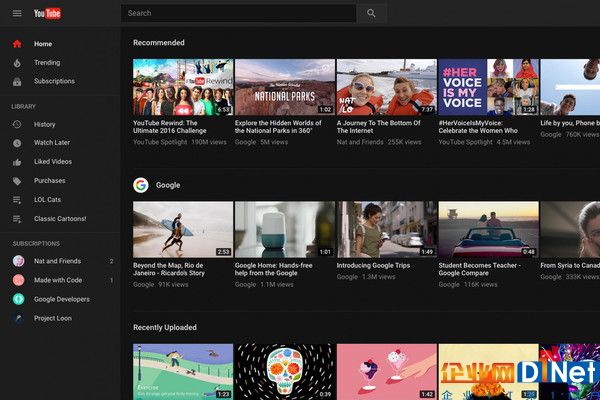Image resolution: width=600 pixels, height=400 pixels.
Task: Play the #HerVoiceIsMyVoice thumbnail
Action: tap(488, 87)
